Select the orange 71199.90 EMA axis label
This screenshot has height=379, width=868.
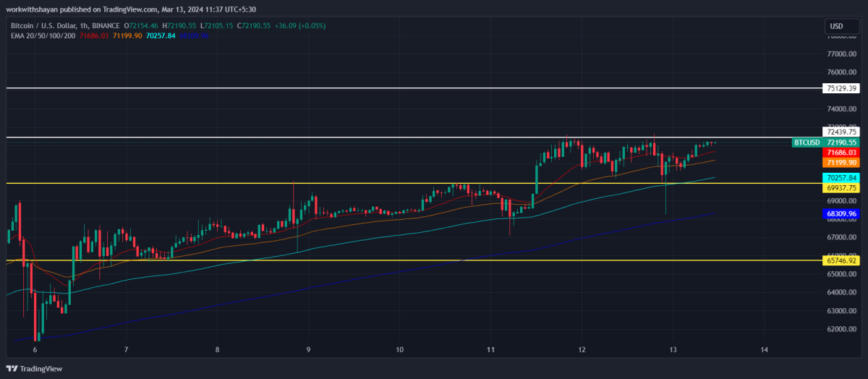841,163
